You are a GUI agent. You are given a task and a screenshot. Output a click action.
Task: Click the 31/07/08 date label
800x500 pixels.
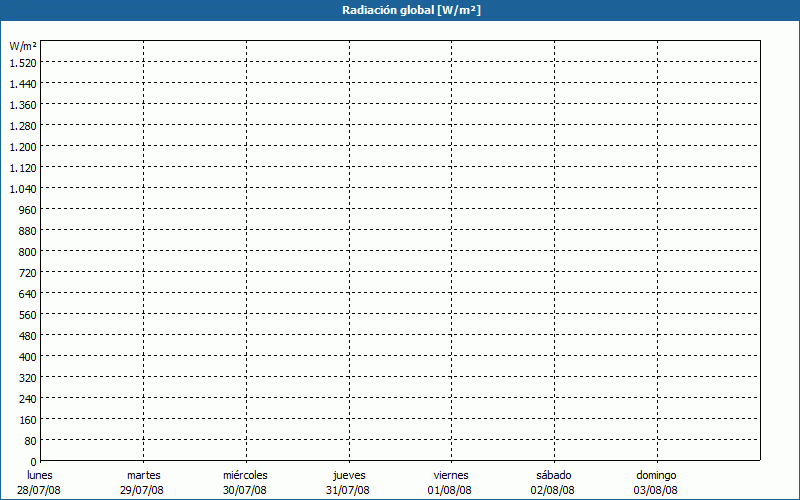click(x=348, y=490)
